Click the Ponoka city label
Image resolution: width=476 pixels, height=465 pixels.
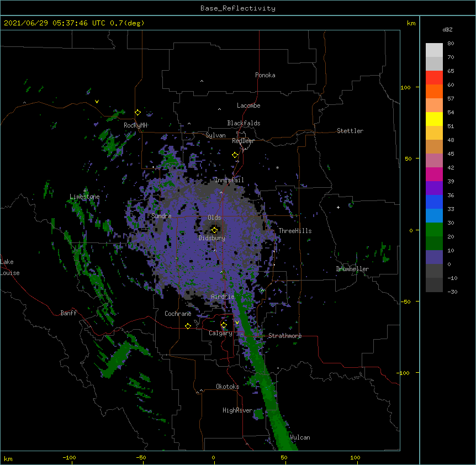(x=265, y=75)
